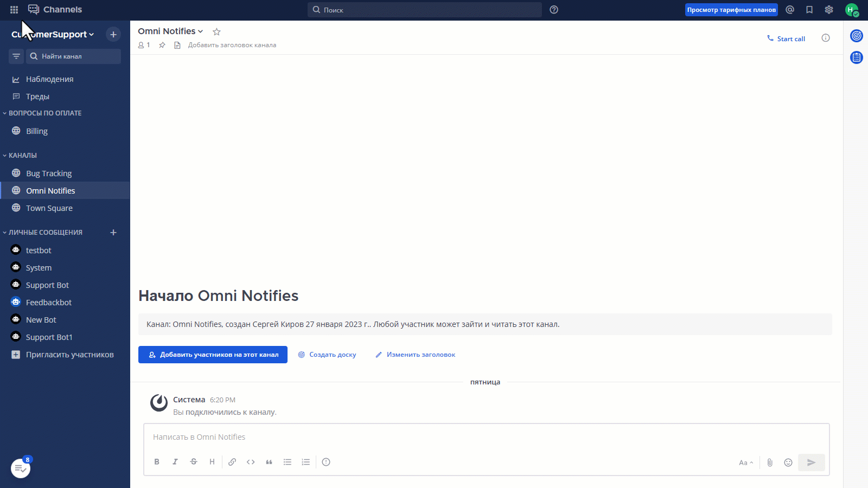Click Добавить заголовок канала text
Screen dimensions: 868x488
[x=232, y=45]
